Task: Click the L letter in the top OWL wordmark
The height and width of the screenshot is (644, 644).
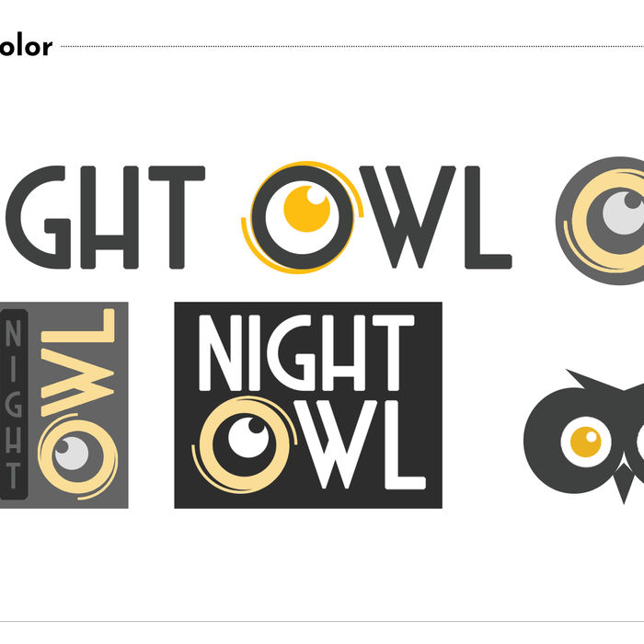Action: [x=488, y=217]
